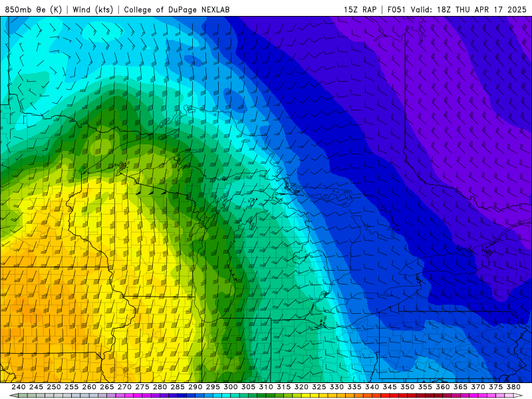Screen dimensions: 532x399
Task: Click the 300 value on color scale
Action: [230, 387]
